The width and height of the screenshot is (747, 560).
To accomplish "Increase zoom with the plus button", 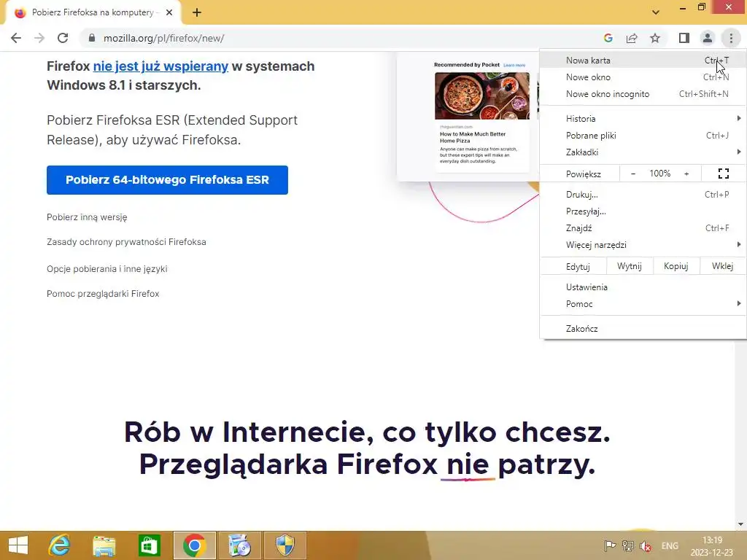I will pos(686,174).
